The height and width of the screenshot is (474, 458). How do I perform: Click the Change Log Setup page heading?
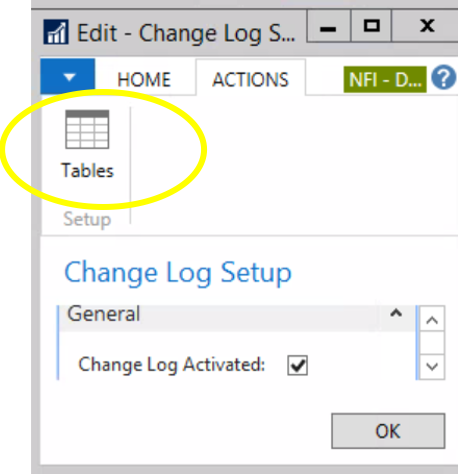(178, 273)
